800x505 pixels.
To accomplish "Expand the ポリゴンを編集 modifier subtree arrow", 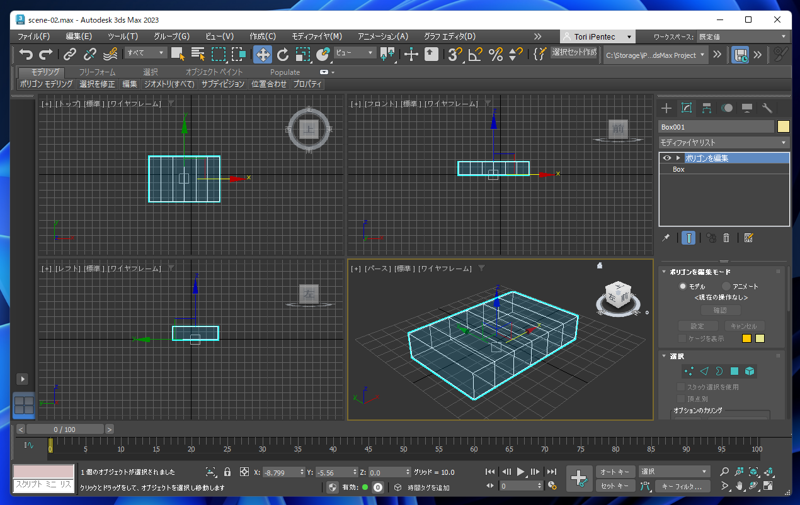I will point(678,158).
